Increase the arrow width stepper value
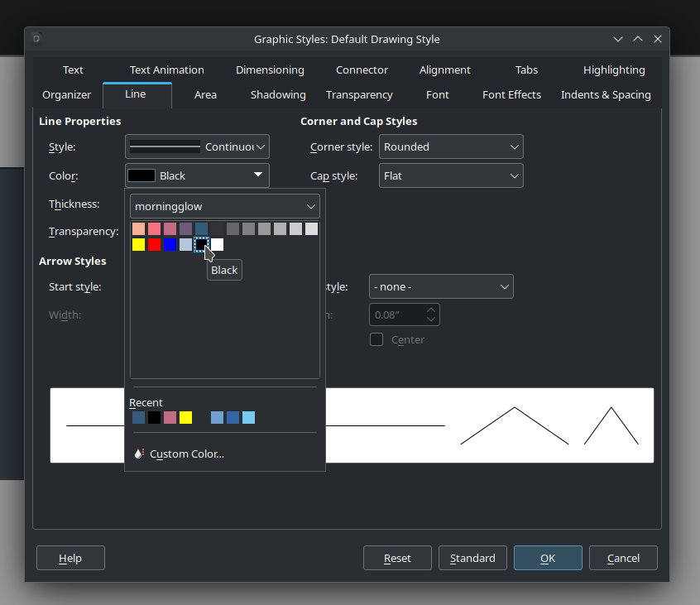The height and width of the screenshot is (605, 700). [x=430, y=310]
